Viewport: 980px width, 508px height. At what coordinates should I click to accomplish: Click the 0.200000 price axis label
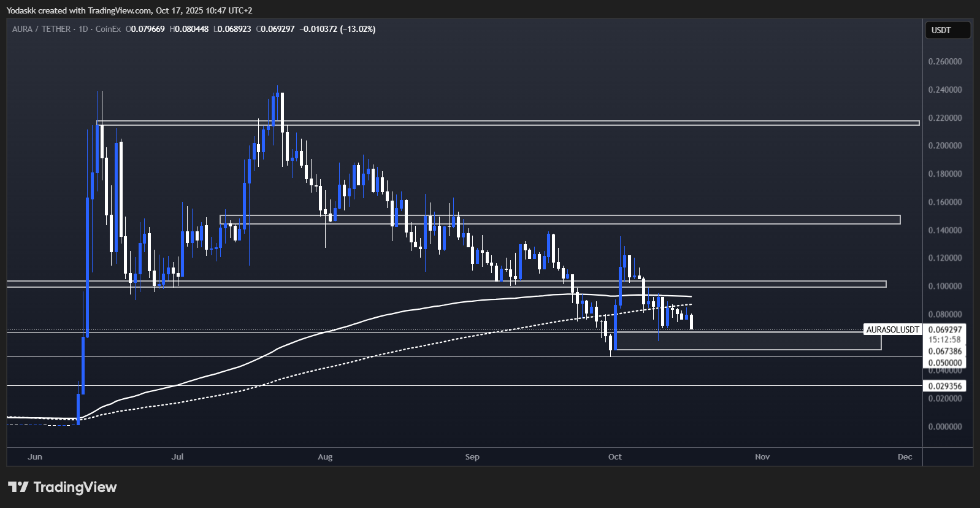(945, 145)
